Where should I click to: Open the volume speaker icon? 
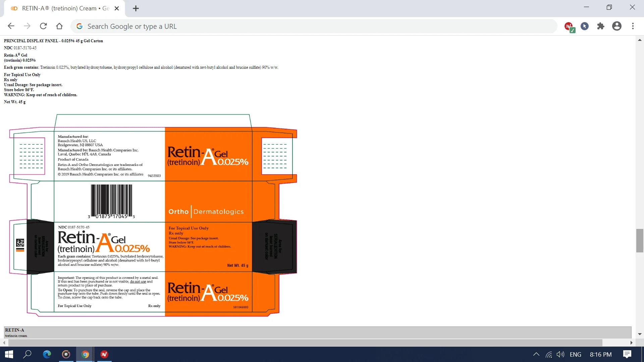[x=560, y=354]
